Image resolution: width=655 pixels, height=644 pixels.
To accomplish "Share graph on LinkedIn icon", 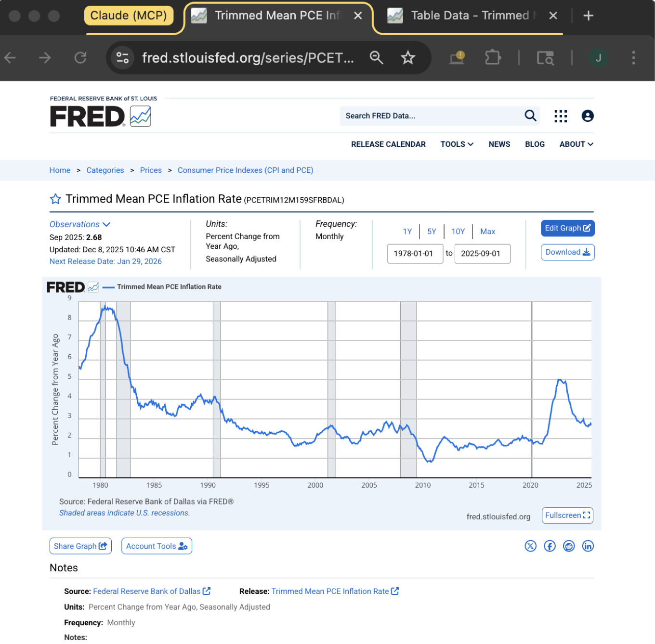I will tap(588, 546).
